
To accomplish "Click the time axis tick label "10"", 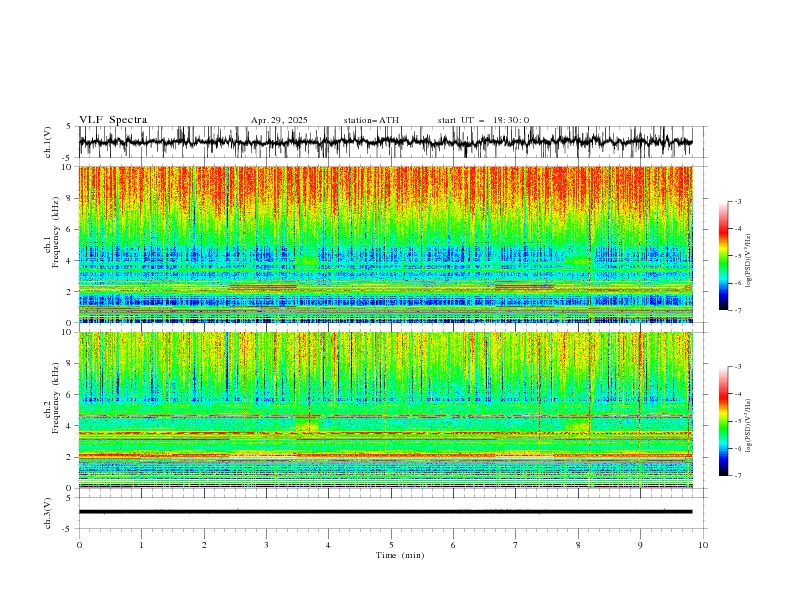I will [x=703, y=545].
